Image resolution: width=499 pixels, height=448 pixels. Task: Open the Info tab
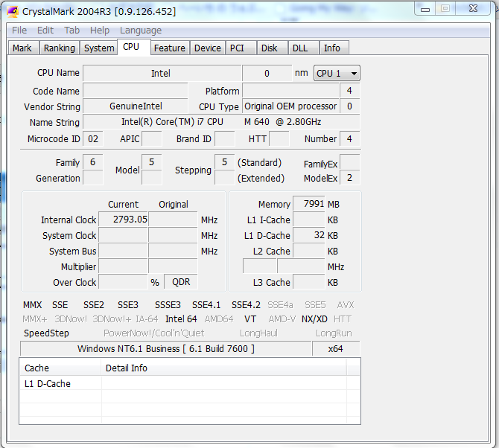coord(331,48)
